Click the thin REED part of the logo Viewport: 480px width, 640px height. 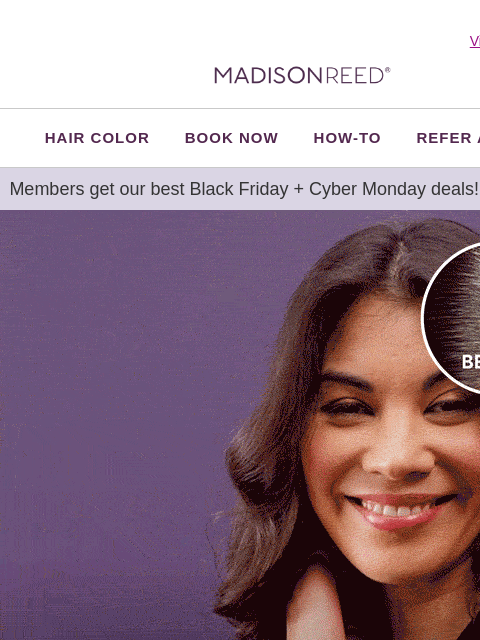click(354, 76)
